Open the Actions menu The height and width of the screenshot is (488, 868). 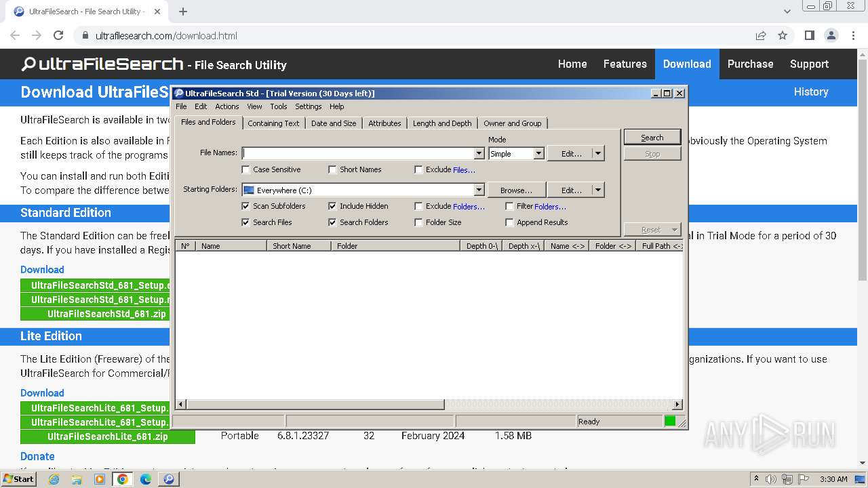click(x=226, y=106)
